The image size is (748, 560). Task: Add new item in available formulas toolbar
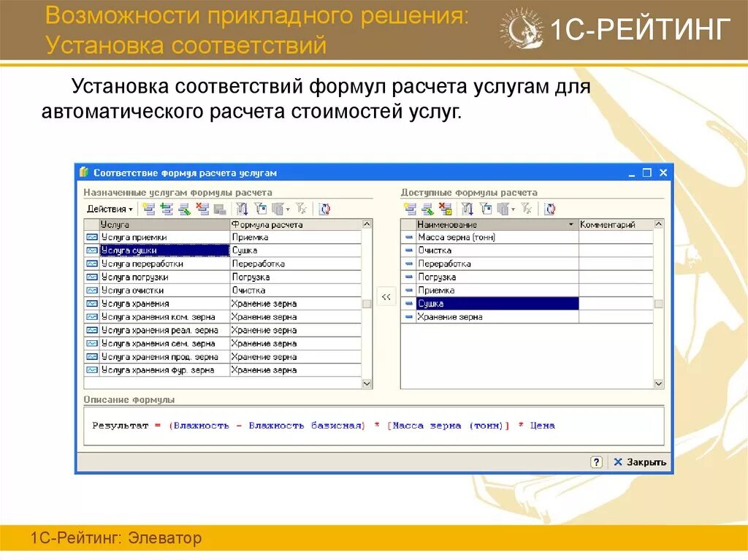(410, 209)
